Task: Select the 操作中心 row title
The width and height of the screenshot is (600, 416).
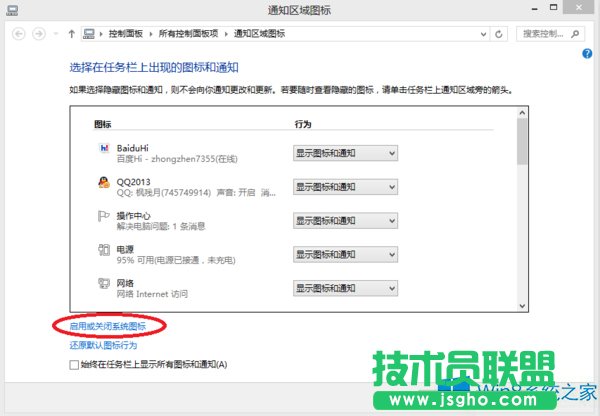Action: 134,215
